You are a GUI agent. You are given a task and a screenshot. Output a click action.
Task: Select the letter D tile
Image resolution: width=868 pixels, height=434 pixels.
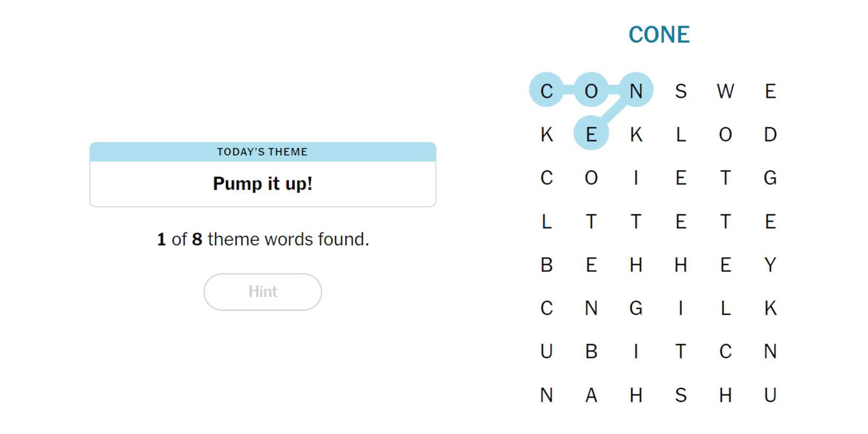click(x=770, y=134)
